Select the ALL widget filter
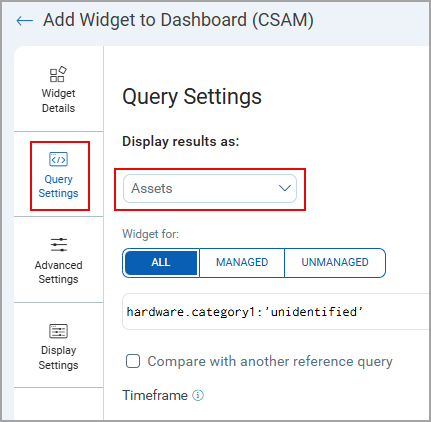The width and height of the screenshot is (431, 422). pos(161,262)
